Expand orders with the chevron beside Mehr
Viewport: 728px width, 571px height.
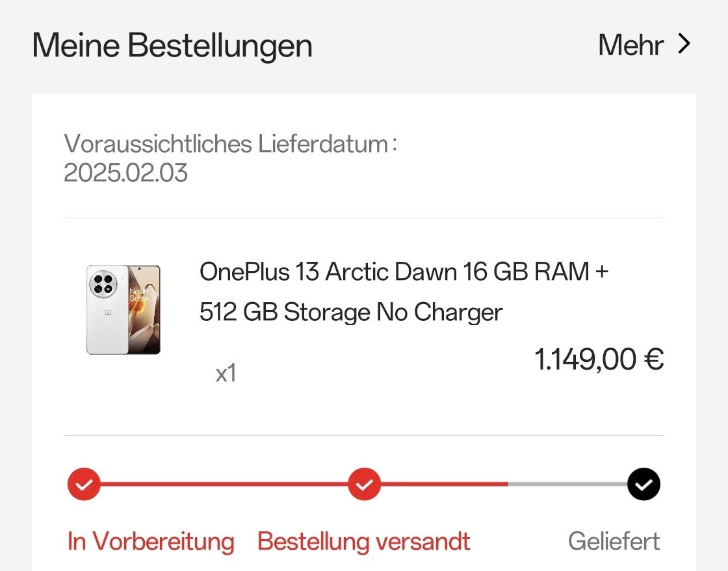tap(683, 45)
